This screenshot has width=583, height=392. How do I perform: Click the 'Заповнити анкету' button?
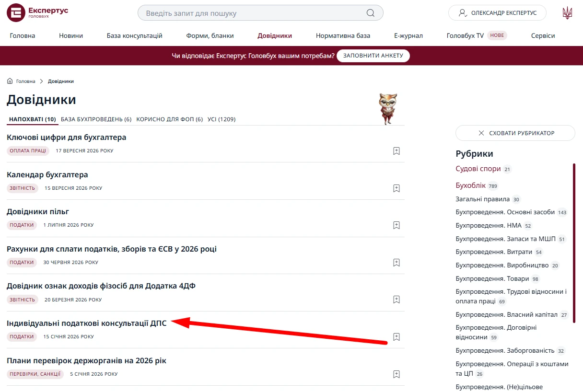click(x=373, y=56)
